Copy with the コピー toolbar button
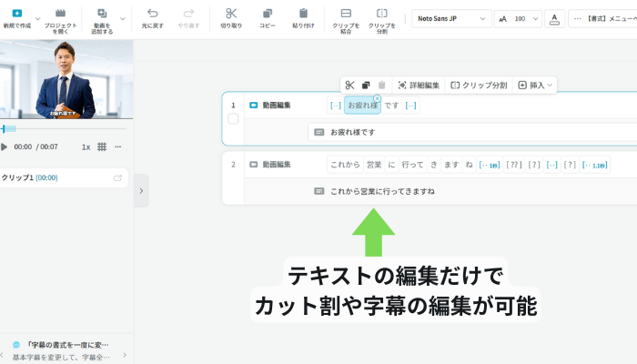637x364 pixels. pyautogui.click(x=268, y=19)
